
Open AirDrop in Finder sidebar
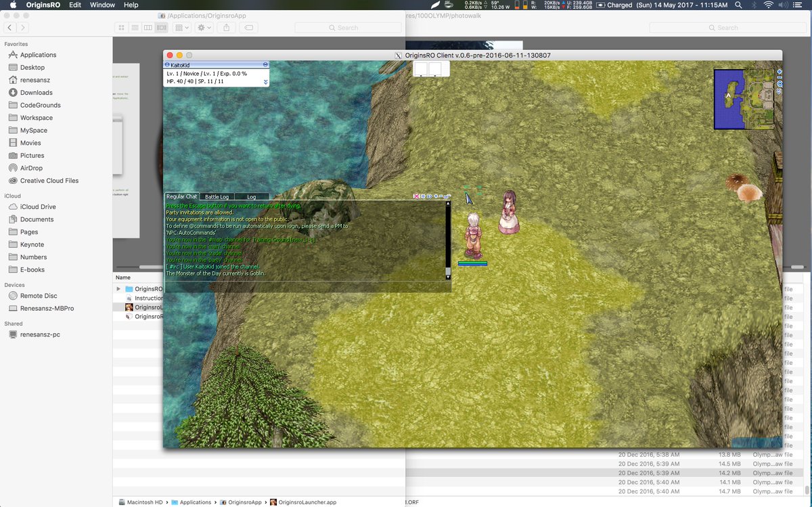tap(31, 169)
